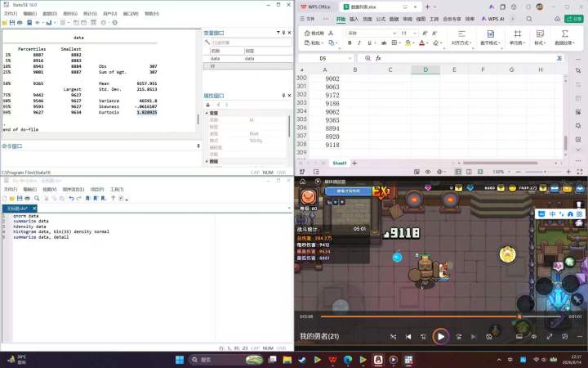Open the Stata variables panel filter dropdown arrow
The width and height of the screenshot is (588, 368).
[278, 33]
